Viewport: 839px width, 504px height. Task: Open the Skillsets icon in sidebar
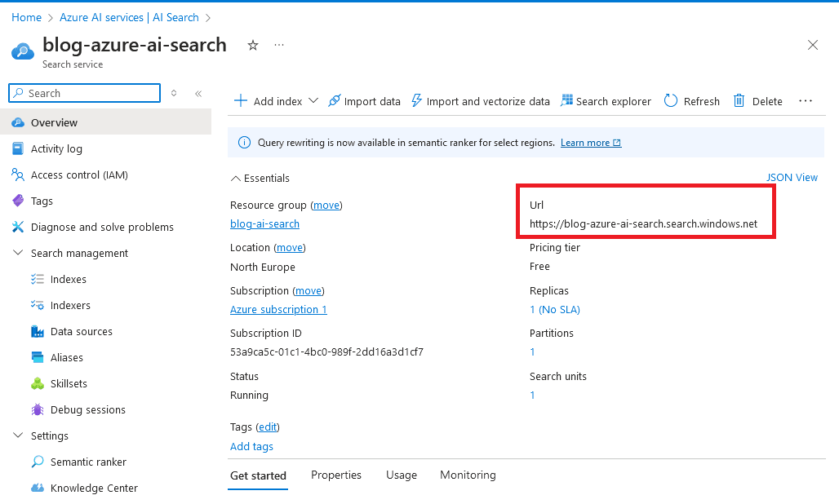38,384
